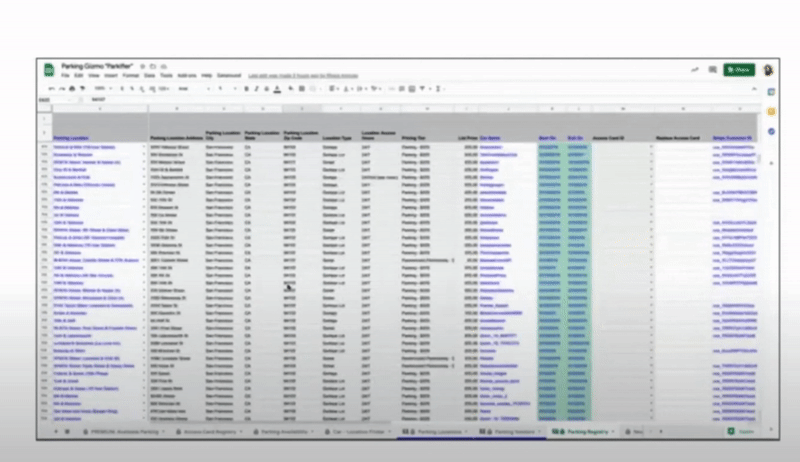
Task: Open the Google Sheets home icon
Action: [47, 69]
